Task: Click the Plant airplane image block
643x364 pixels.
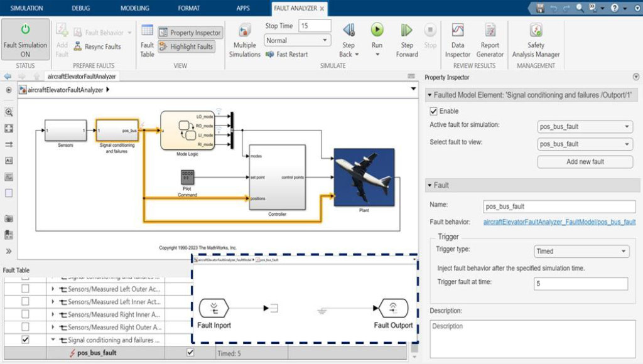Action: pyautogui.click(x=364, y=177)
